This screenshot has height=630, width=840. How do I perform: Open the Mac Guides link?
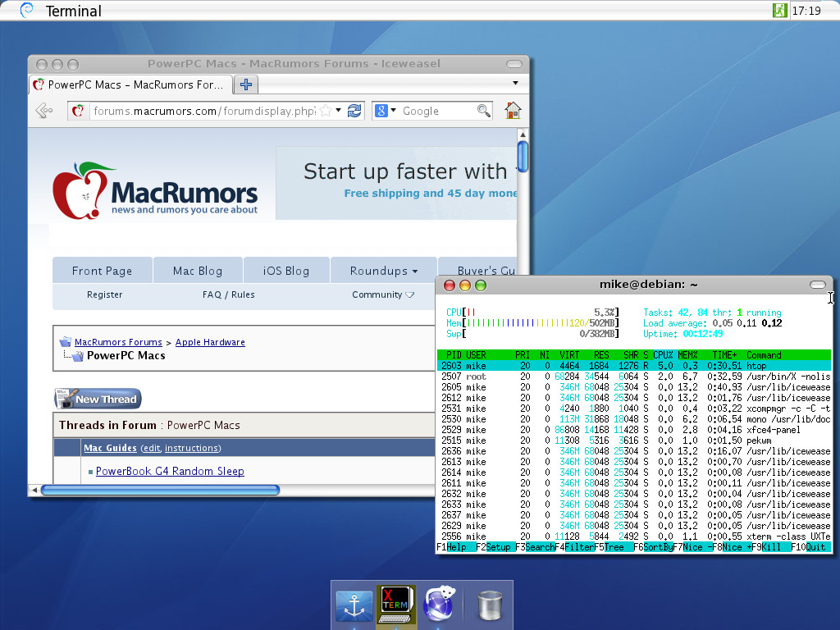(x=110, y=448)
